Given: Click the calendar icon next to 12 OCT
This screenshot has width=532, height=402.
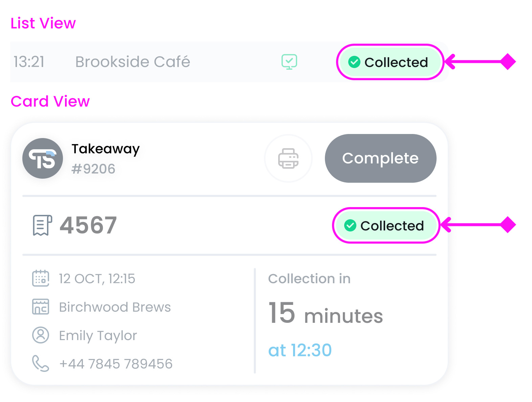Looking at the screenshot, I should point(40,278).
